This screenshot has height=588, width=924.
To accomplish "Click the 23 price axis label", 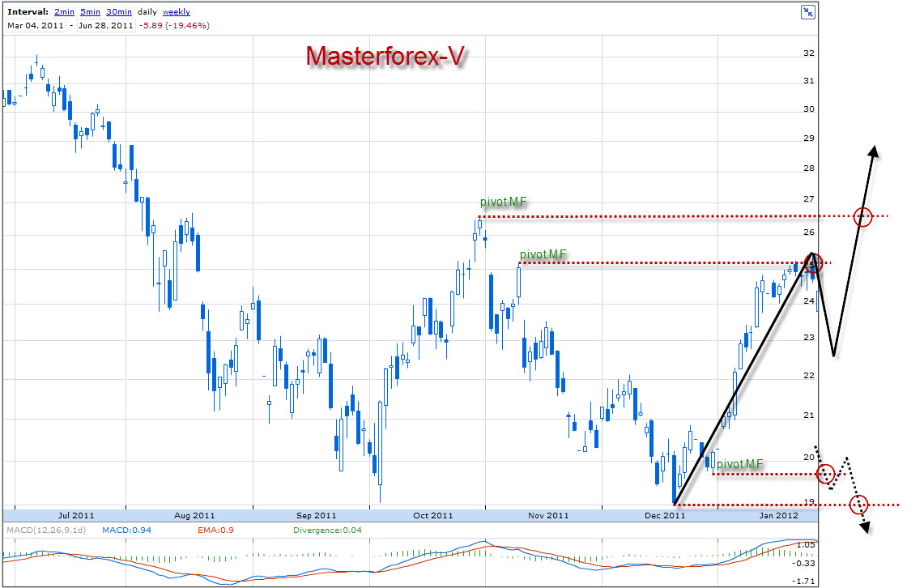I will pos(809,338).
